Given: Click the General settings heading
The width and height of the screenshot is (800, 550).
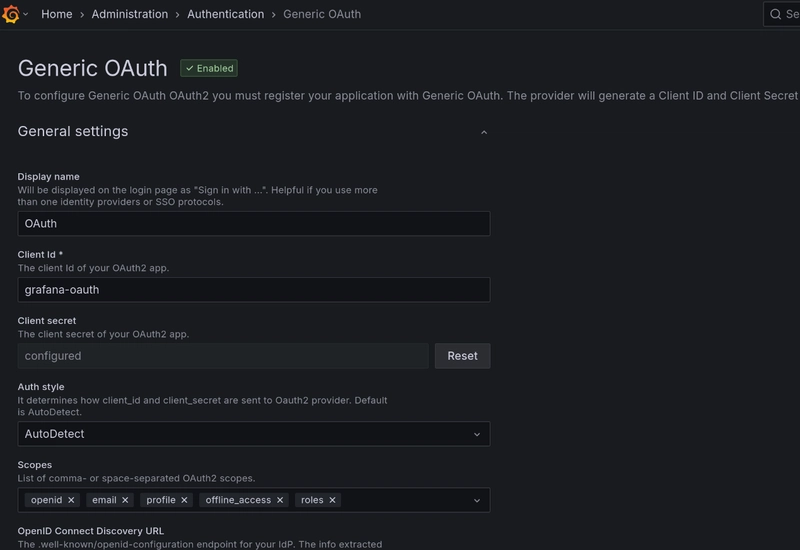Looking at the screenshot, I should [x=73, y=132].
